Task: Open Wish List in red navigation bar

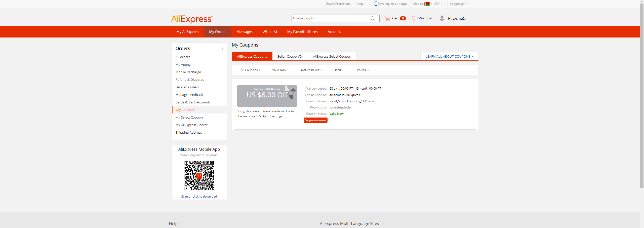Action: click(x=270, y=32)
